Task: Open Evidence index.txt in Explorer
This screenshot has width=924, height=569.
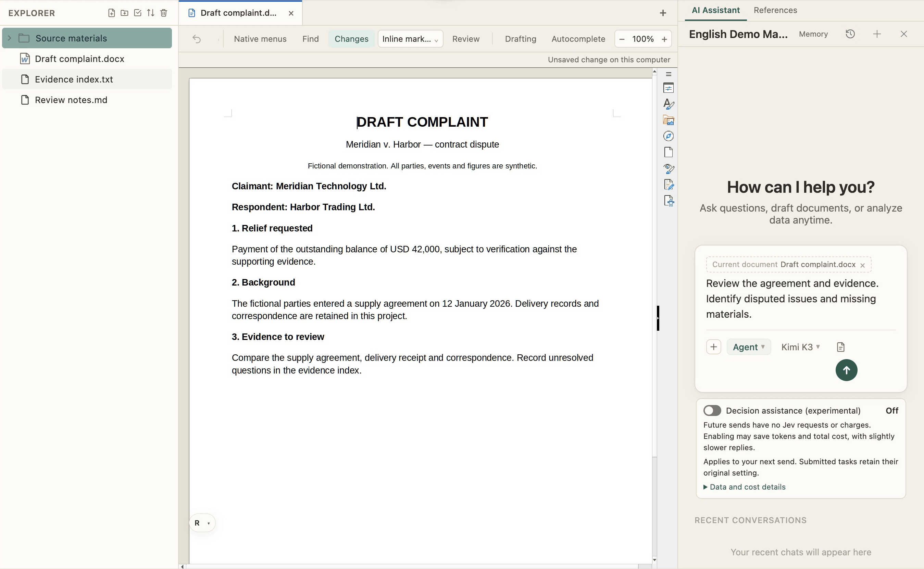Action: [87, 79]
